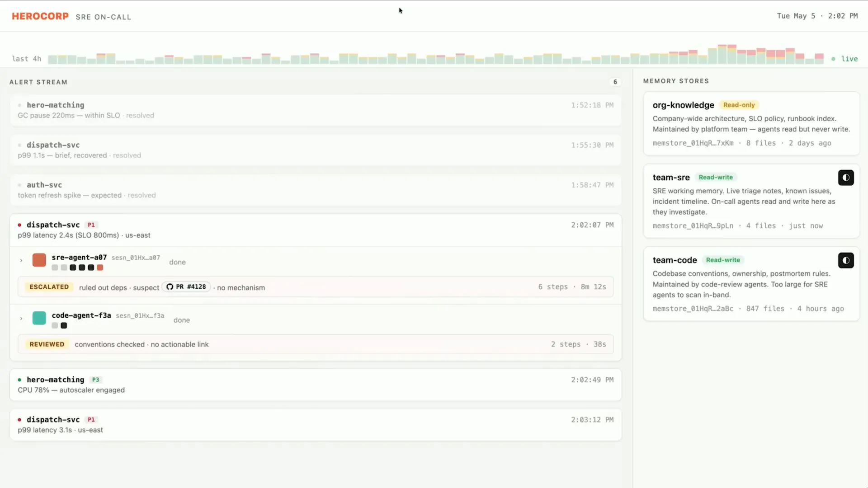Expand the code-agent-f3a session row
The height and width of the screenshot is (488, 868).
tap(21, 319)
